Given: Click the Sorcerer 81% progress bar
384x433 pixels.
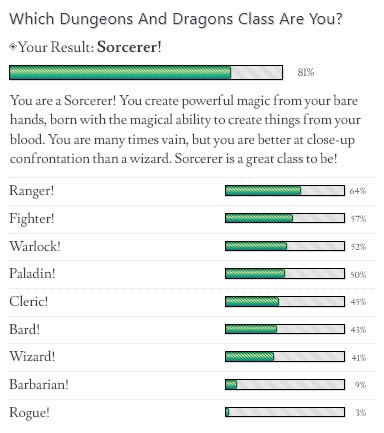Looking at the screenshot, I should pyautogui.click(x=146, y=72).
